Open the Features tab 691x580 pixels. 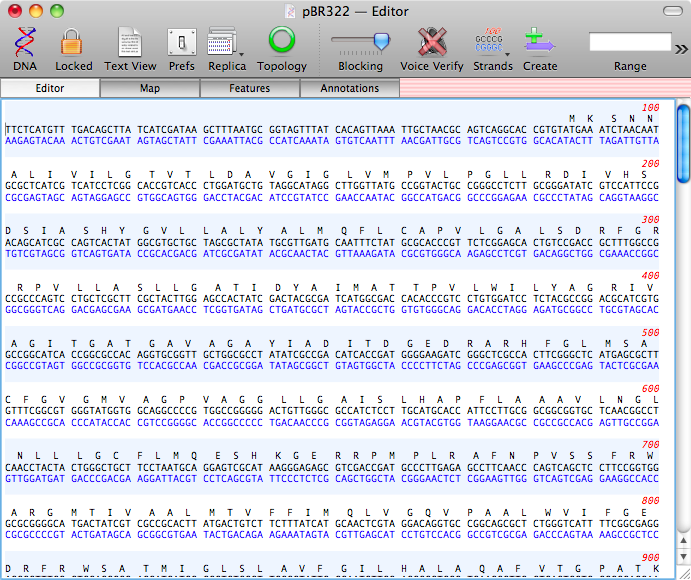pos(249,88)
